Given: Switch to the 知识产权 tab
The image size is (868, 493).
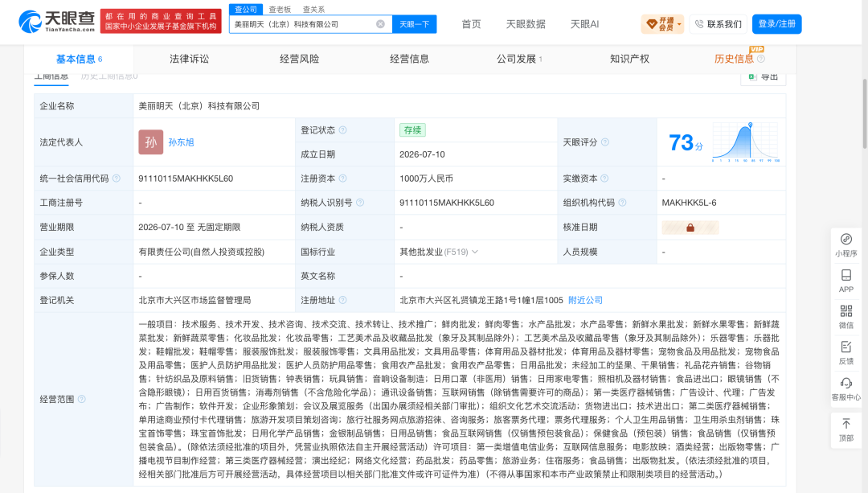Looking at the screenshot, I should pos(629,59).
